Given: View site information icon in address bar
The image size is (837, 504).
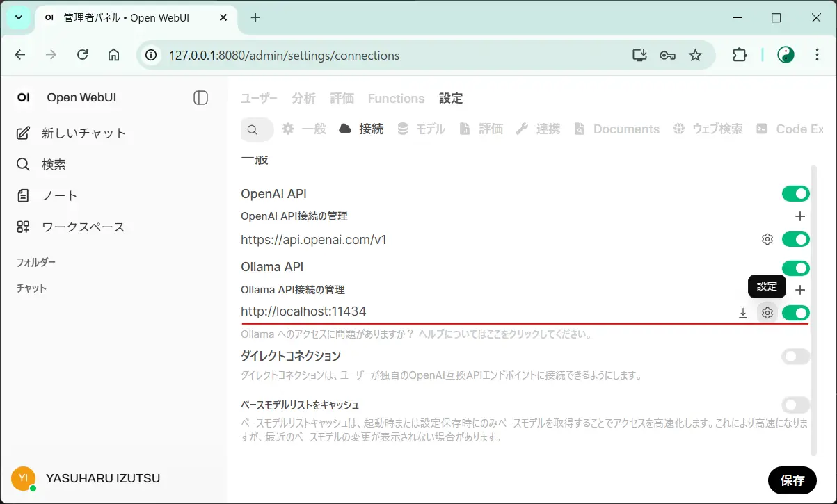Looking at the screenshot, I should pyautogui.click(x=151, y=55).
